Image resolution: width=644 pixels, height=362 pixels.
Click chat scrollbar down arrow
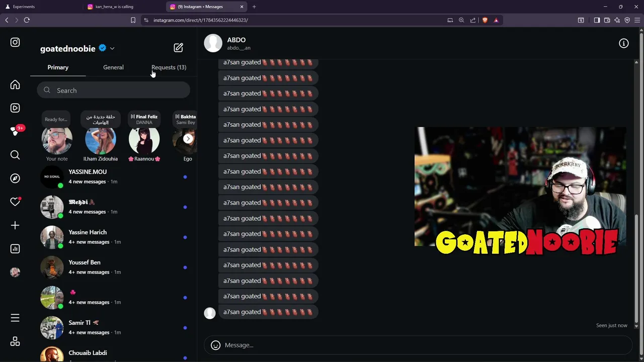click(x=636, y=326)
